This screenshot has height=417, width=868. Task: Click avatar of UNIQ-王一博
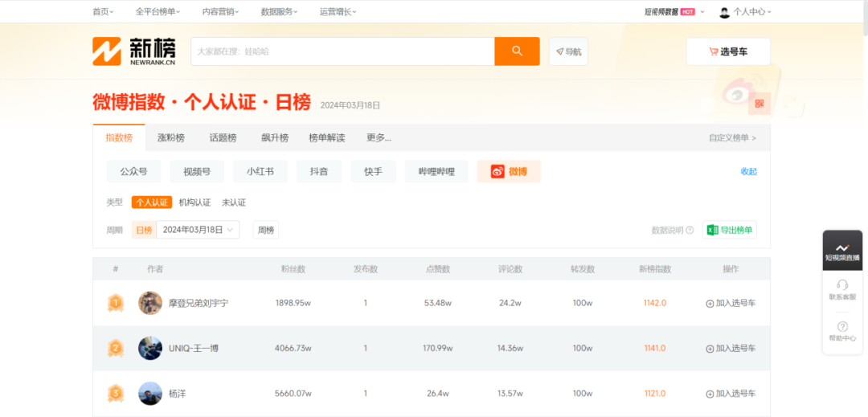(x=150, y=349)
